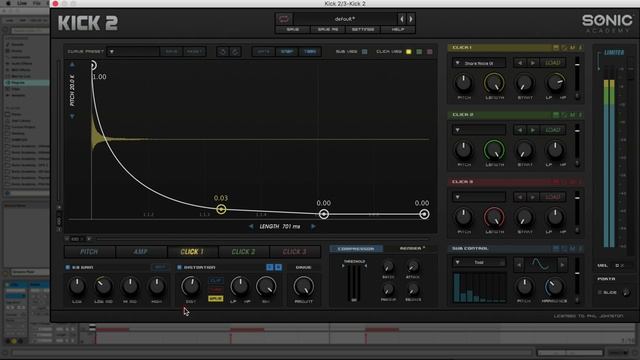Click the Save button under preset name
The width and height of the screenshot is (640, 360).
click(x=293, y=30)
